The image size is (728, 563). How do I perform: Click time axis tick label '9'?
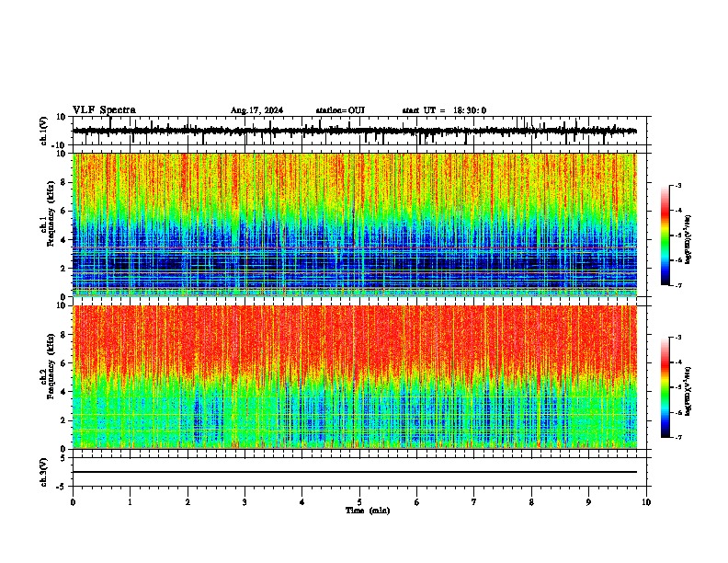pyautogui.click(x=588, y=502)
